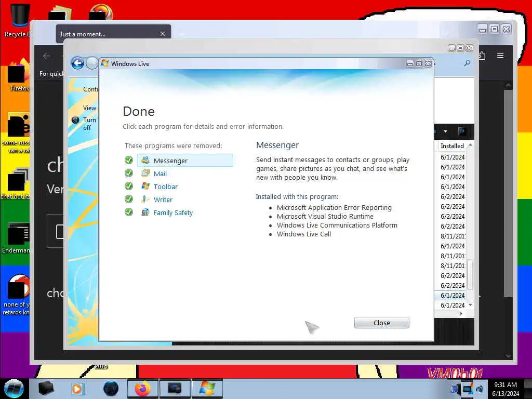The height and width of the screenshot is (399, 532).
Task: Click the Control Panel taskbar button
Action: (175, 389)
